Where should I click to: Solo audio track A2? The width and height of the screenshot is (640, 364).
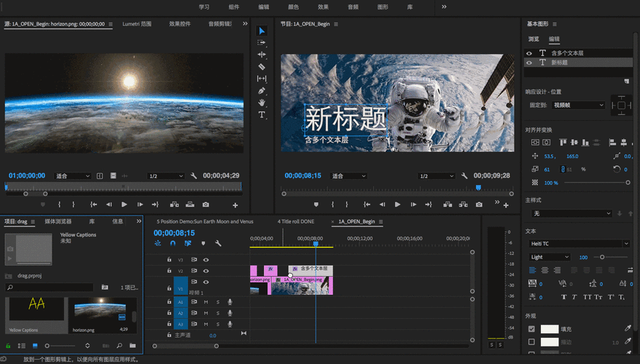pyautogui.click(x=217, y=313)
